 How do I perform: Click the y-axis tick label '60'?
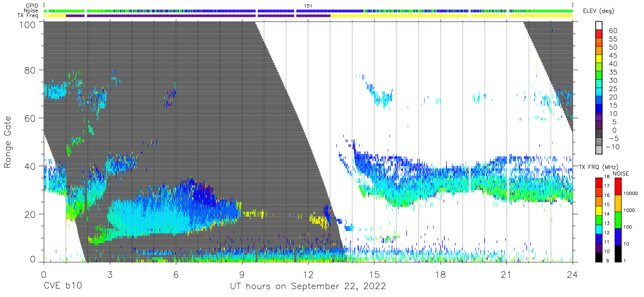click(x=31, y=118)
